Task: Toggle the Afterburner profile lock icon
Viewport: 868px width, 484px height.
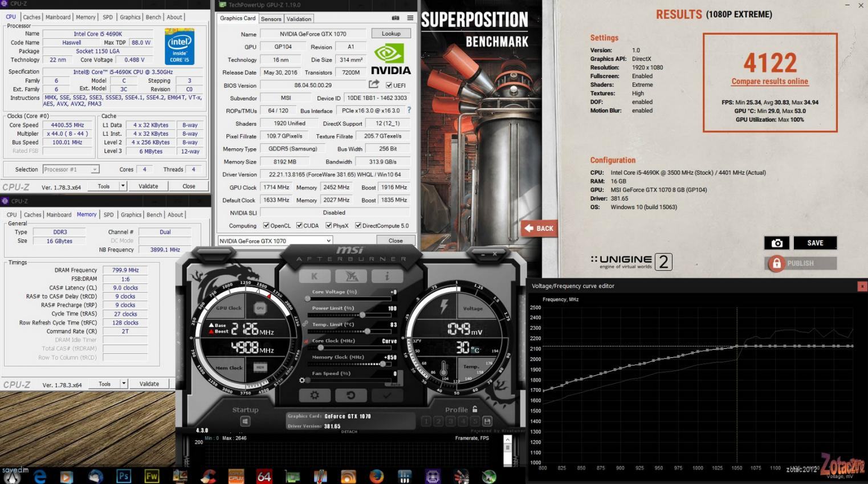Action: (475, 409)
